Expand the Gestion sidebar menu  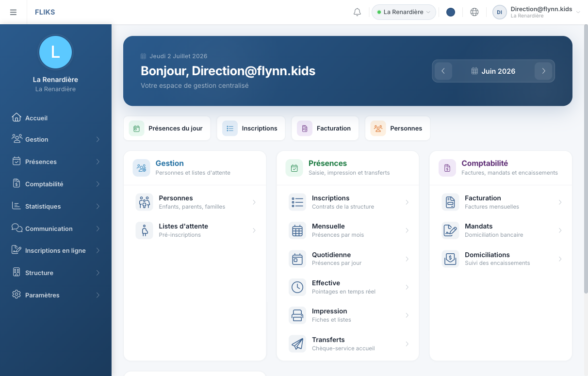[x=56, y=139]
